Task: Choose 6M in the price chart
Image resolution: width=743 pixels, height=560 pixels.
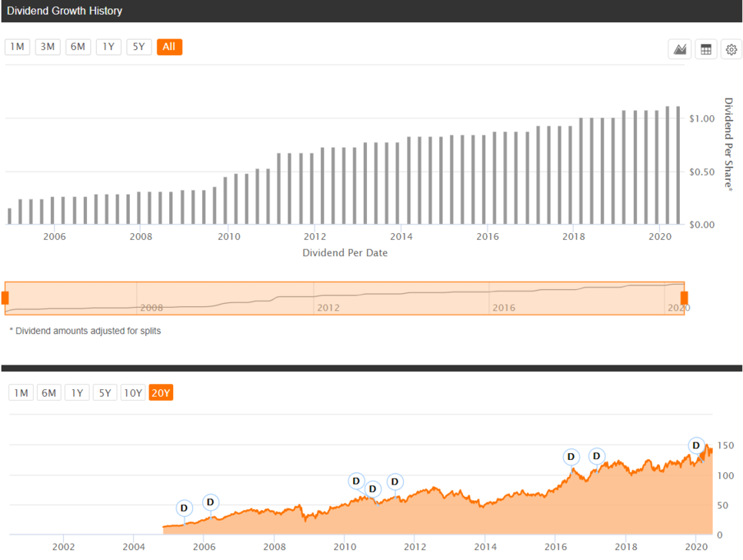Action: pos(48,393)
